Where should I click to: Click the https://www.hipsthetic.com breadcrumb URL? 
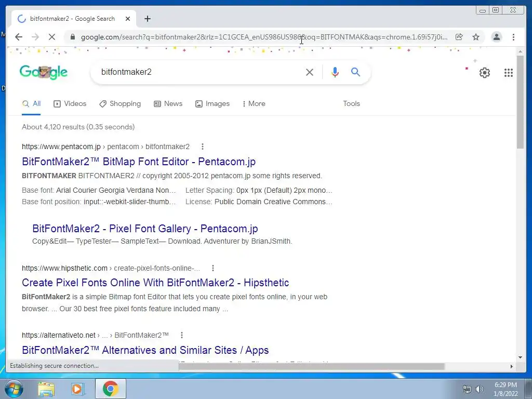(x=64, y=268)
